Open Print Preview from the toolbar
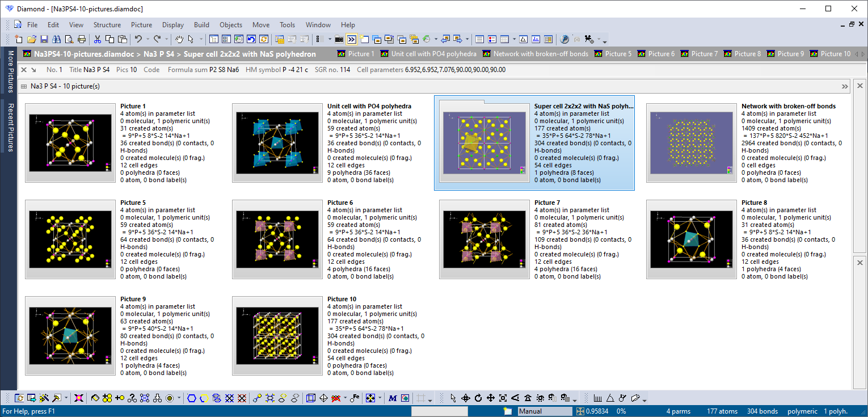 [68, 39]
